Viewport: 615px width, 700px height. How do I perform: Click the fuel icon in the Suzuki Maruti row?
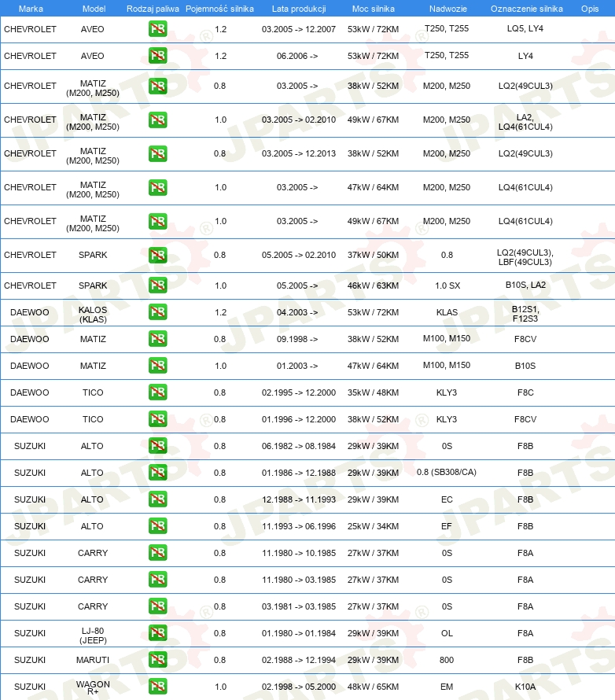pyautogui.click(x=157, y=660)
